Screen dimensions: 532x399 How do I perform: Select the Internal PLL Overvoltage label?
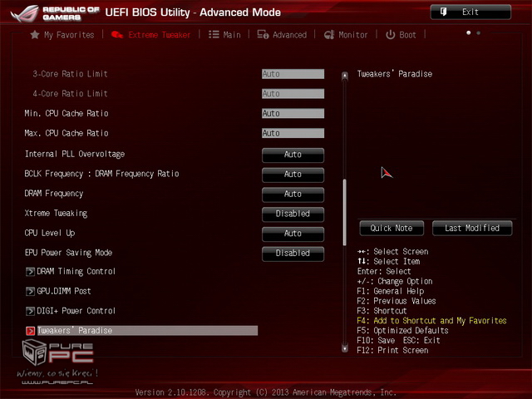pyautogui.click(x=75, y=155)
